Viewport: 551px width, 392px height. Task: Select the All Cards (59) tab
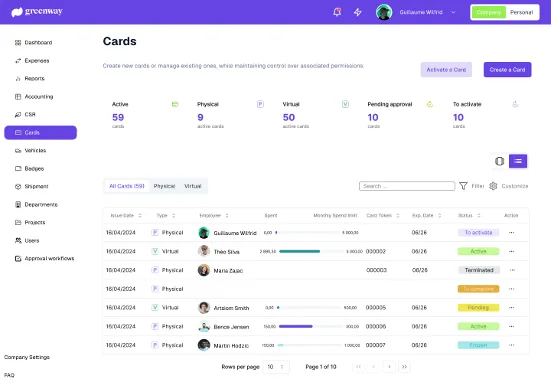127,186
